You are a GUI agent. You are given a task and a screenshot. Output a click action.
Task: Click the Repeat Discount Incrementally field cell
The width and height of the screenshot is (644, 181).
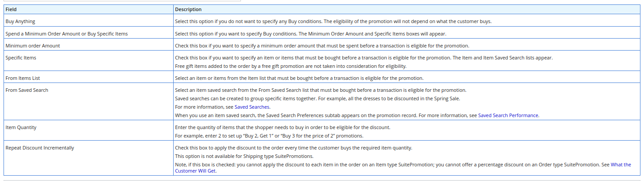click(x=40, y=148)
